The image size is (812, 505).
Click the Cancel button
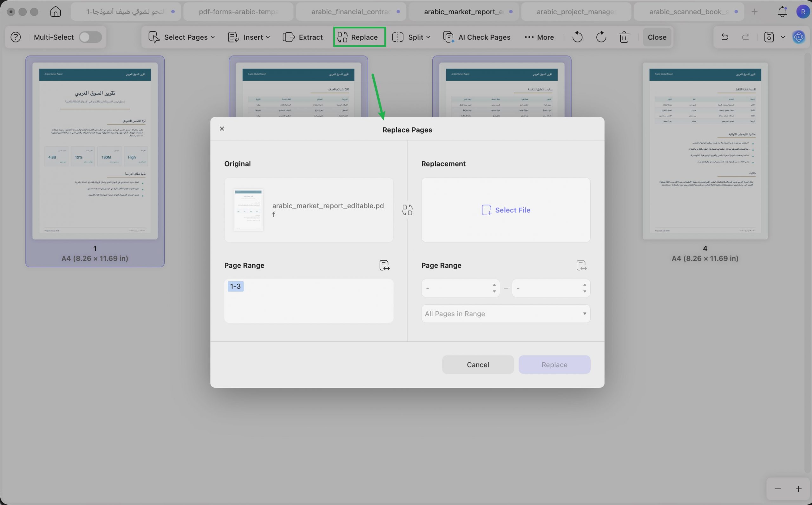pos(478,365)
